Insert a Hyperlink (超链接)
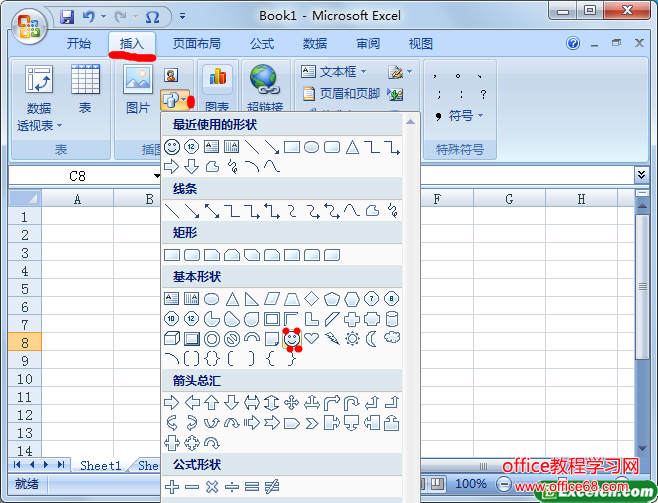 coord(265,88)
